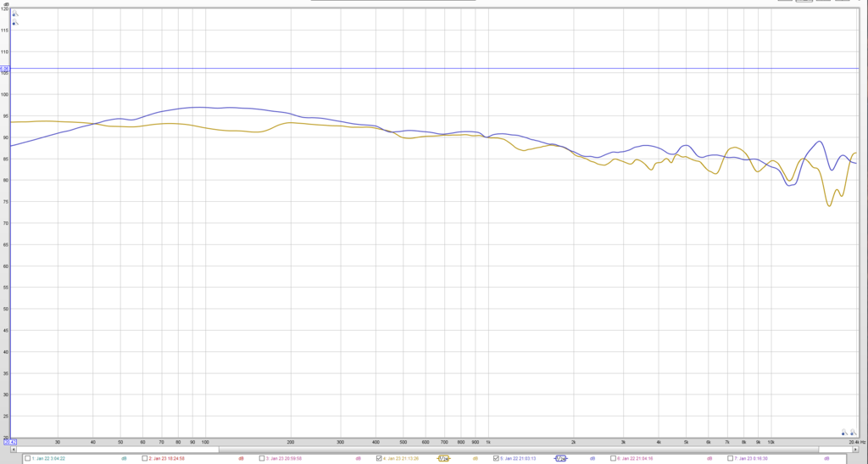The width and height of the screenshot is (868, 464).
Task: Click the blue 106 dB cursor level label
Action: coord(4,69)
